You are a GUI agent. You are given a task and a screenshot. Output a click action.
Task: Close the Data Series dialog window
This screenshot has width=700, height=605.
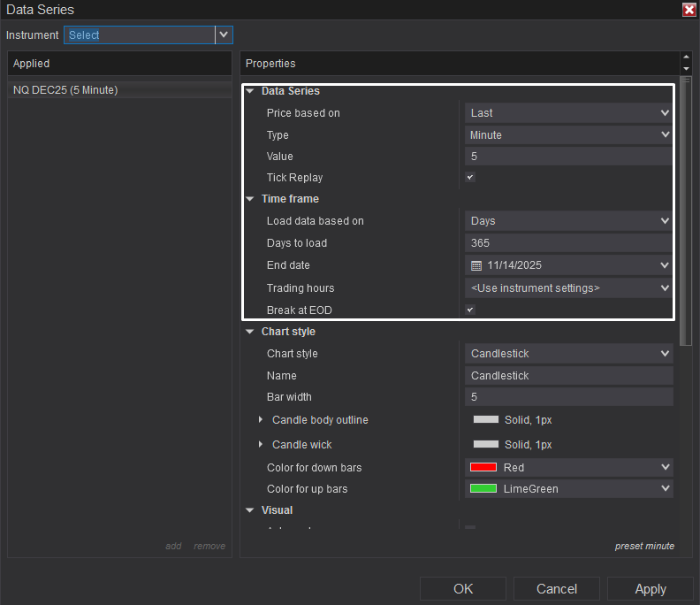689,10
